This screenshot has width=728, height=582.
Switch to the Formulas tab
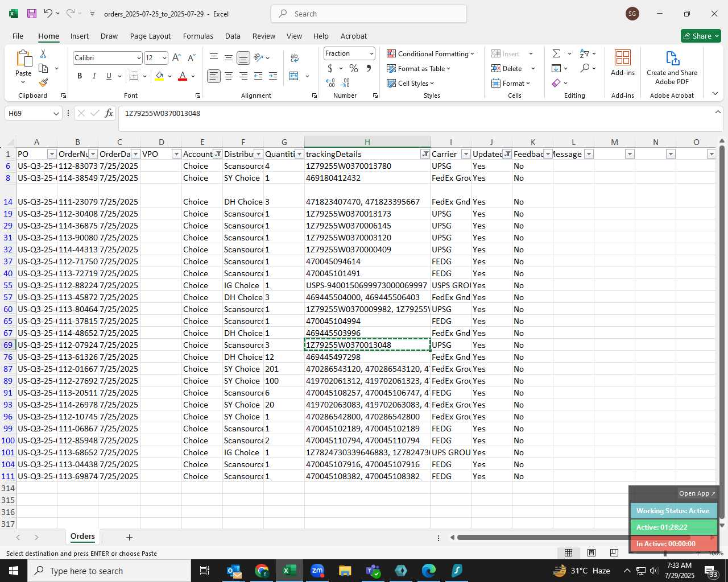point(198,36)
